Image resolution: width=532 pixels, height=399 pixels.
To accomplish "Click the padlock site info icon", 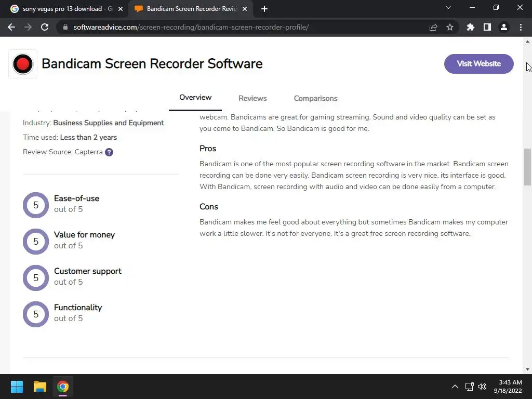I will (65, 27).
